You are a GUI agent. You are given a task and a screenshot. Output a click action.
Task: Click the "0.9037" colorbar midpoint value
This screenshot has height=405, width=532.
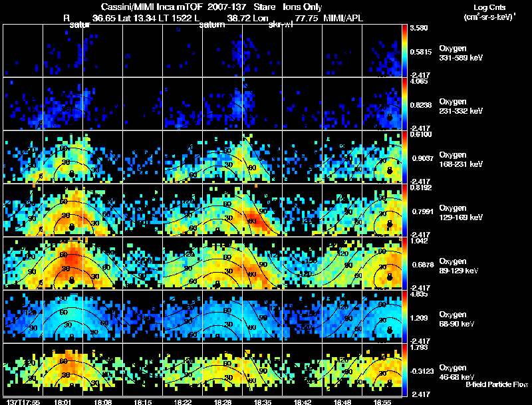pos(422,158)
